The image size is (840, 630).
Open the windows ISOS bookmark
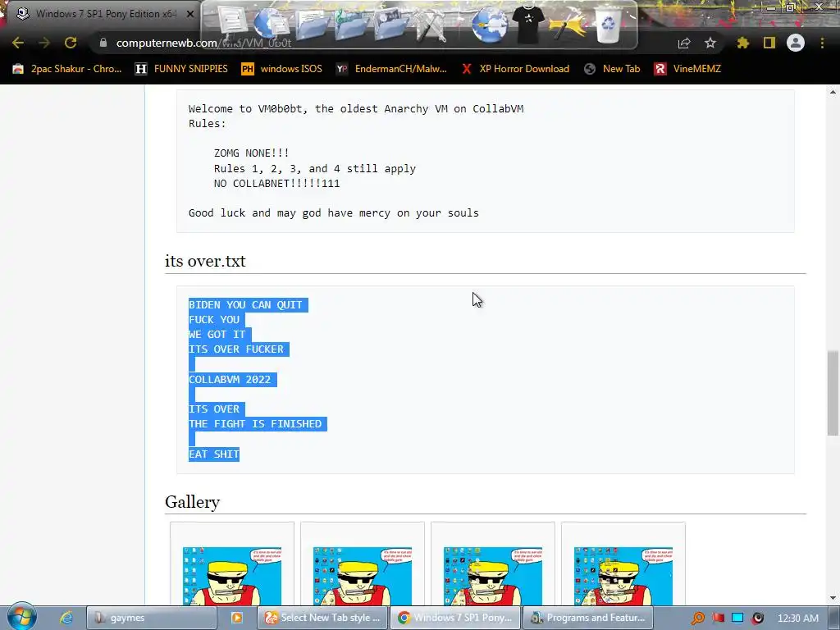tap(282, 69)
